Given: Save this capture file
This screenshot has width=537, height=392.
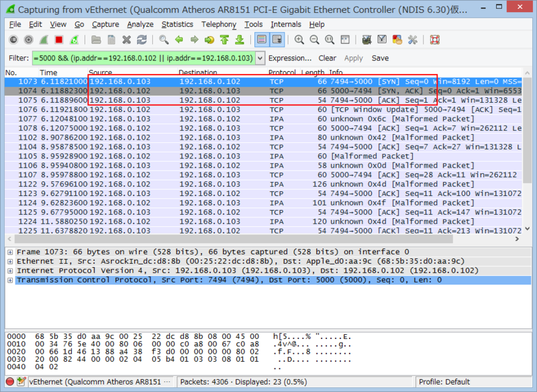Looking at the screenshot, I should click(x=111, y=40).
